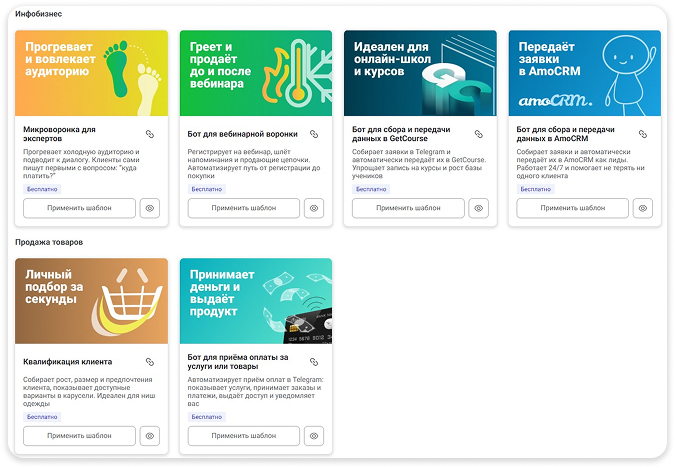Preview the GetCourse bot template
675x468 pixels.
(x=478, y=208)
